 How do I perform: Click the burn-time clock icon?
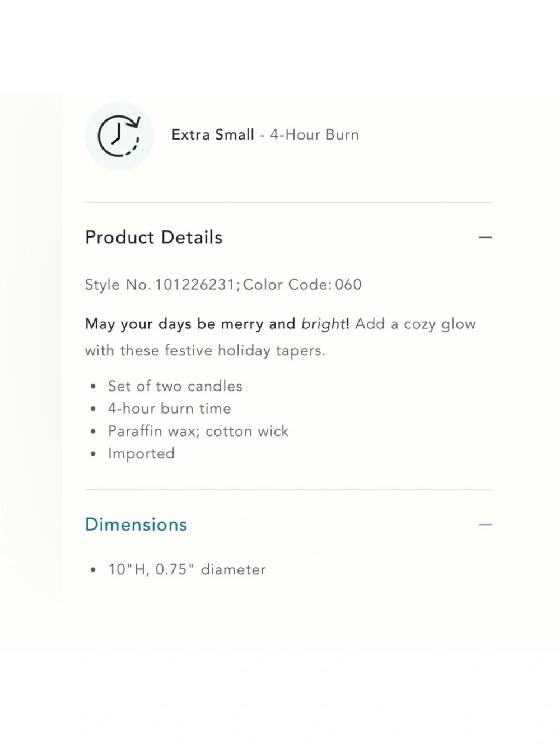pos(119,136)
